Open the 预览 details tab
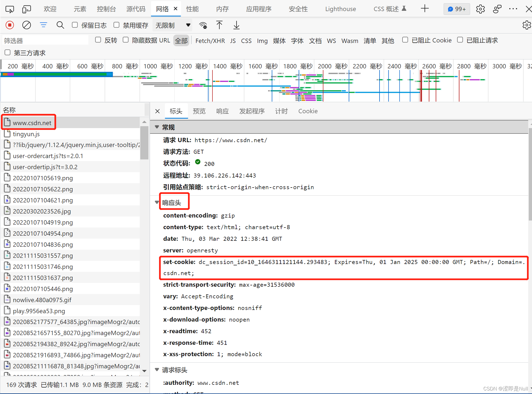Image resolution: width=532 pixels, height=394 pixels. (x=199, y=111)
